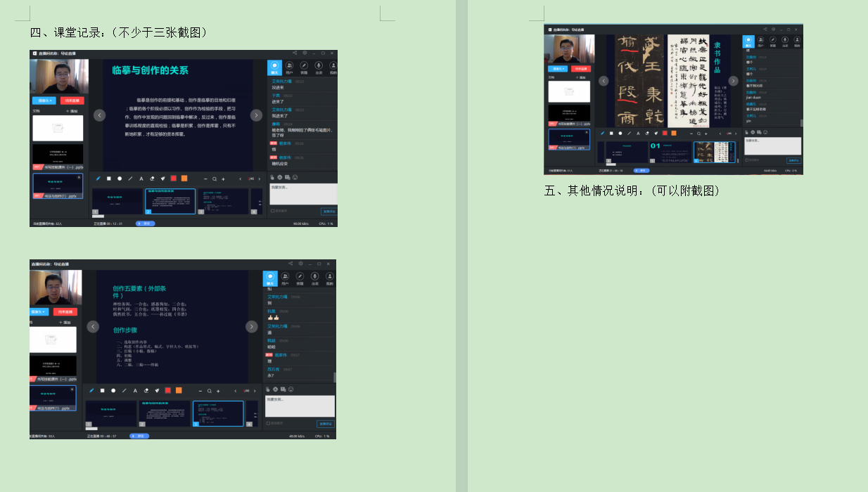Click the 连麦 microphone icon in the first screenshot
The height and width of the screenshot is (492, 868).
point(319,66)
